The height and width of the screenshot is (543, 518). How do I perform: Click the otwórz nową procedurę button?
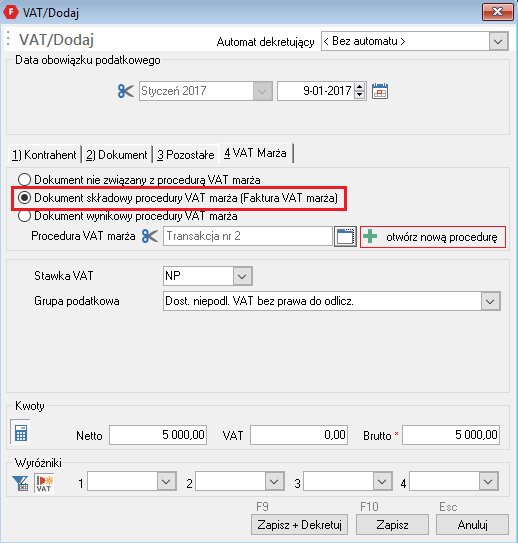(433, 237)
